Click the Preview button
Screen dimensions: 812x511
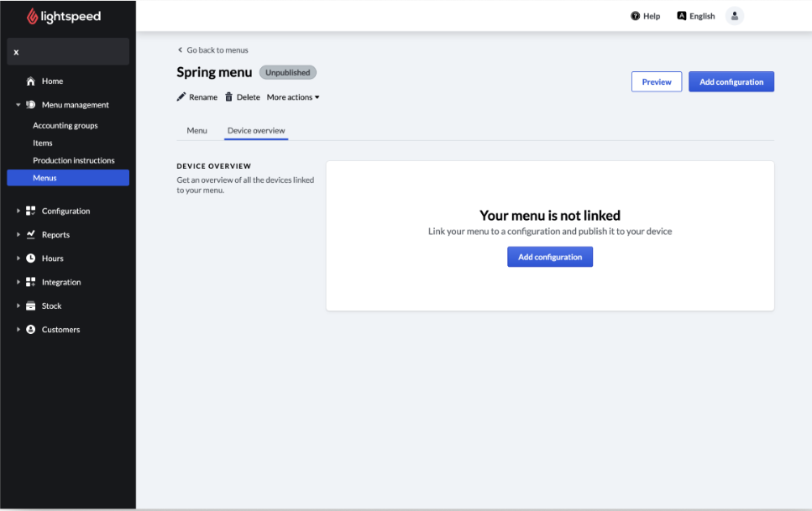(x=656, y=81)
